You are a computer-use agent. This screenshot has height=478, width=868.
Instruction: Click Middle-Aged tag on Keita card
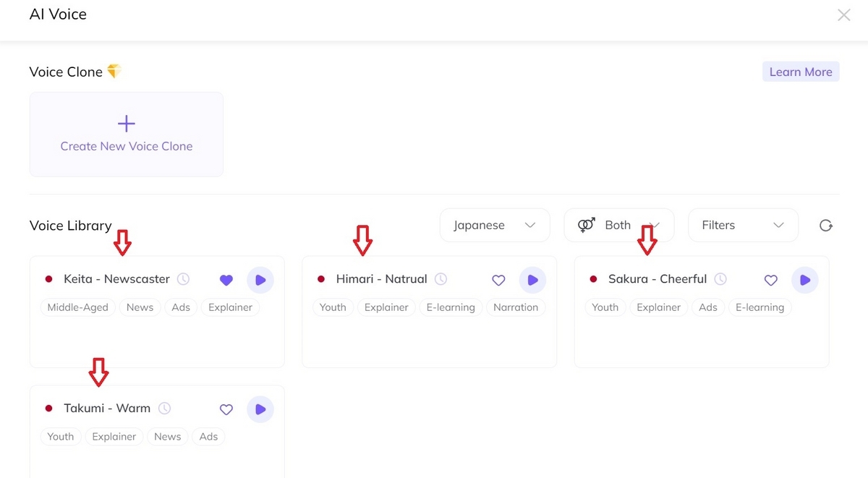click(x=77, y=307)
